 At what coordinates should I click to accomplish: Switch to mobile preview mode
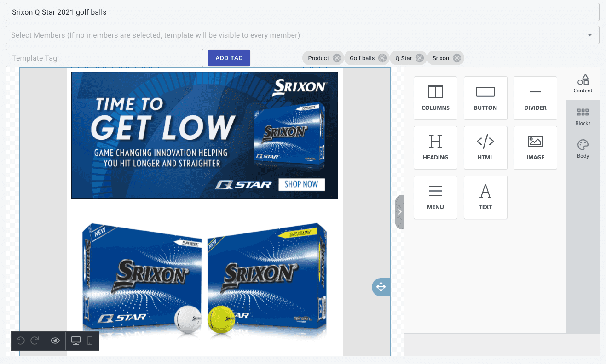(90, 341)
